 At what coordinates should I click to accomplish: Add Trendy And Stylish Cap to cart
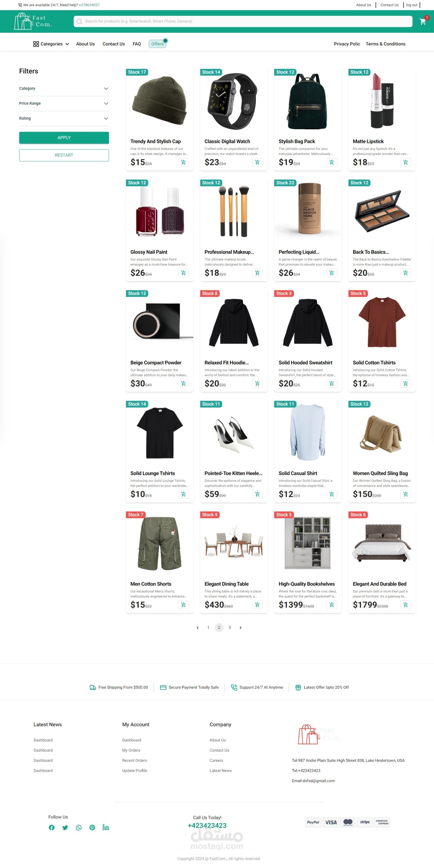tap(183, 163)
